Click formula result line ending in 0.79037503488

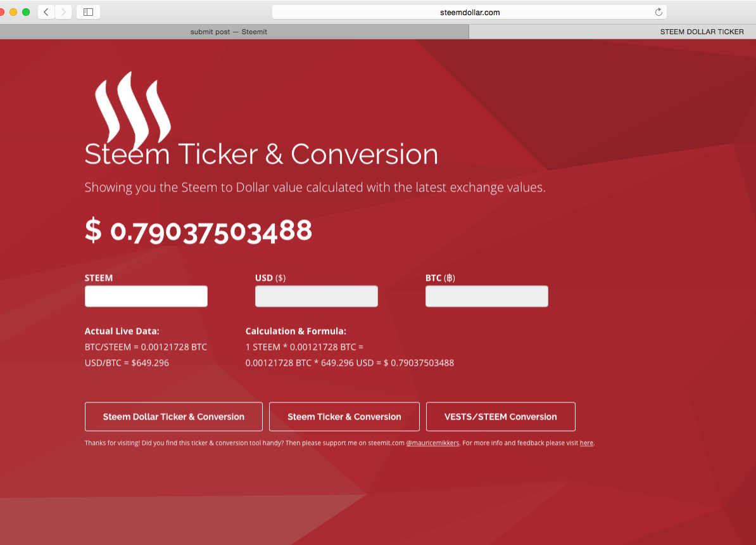click(350, 363)
